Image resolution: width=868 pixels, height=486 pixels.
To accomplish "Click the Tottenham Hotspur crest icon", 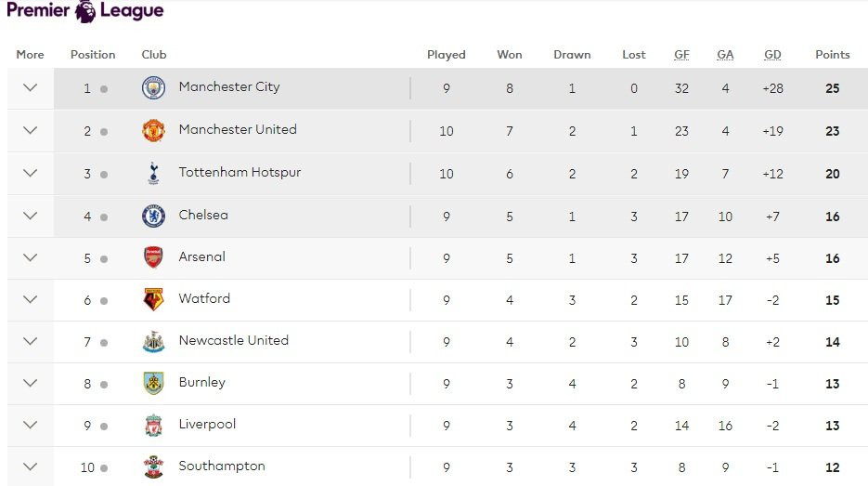I will (x=153, y=173).
